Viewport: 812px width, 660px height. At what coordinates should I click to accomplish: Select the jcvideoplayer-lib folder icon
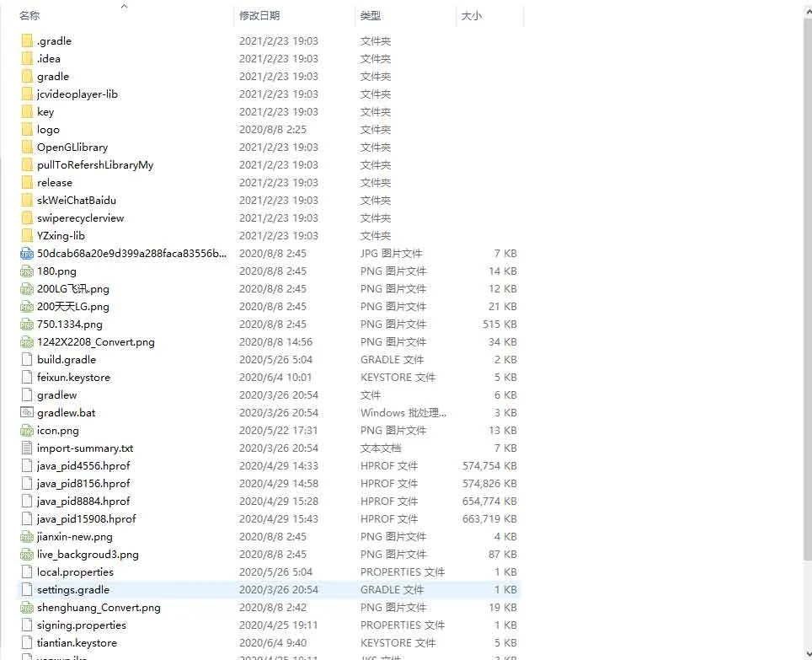[x=27, y=94]
